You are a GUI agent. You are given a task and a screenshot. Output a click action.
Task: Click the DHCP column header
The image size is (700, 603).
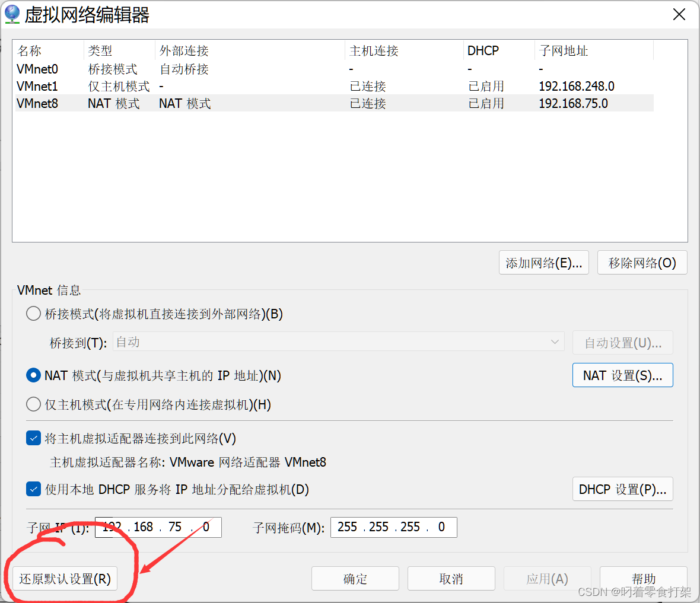pyautogui.click(x=499, y=50)
